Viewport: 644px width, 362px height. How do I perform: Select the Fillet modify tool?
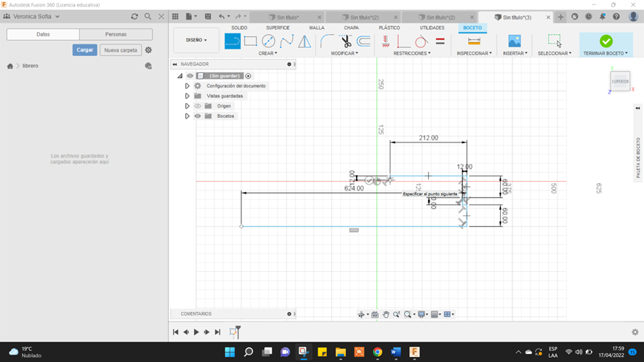click(327, 41)
